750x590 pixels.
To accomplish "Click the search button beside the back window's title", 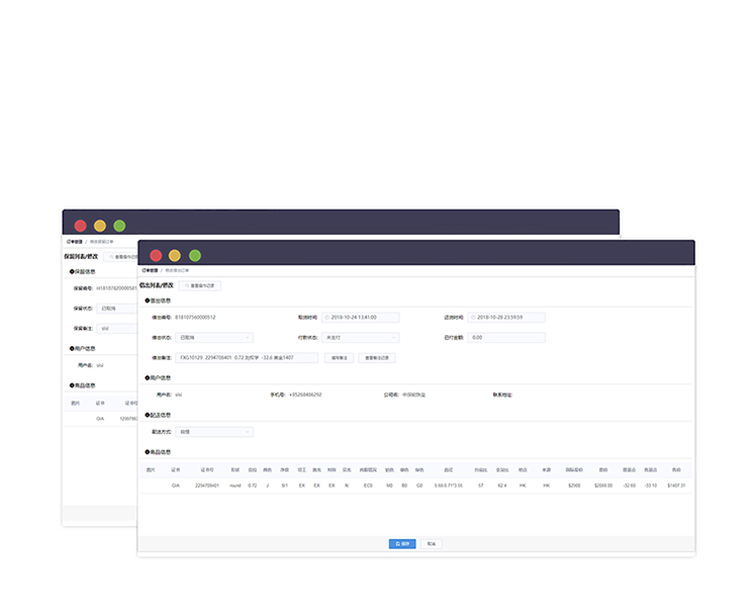I will (x=121, y=257).
